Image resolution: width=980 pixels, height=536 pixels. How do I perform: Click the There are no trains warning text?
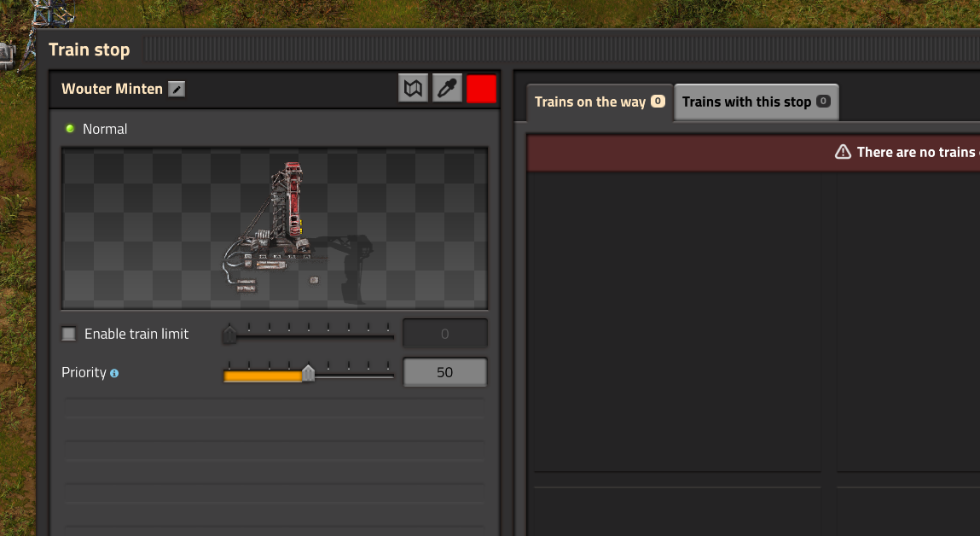coord(918,152)
